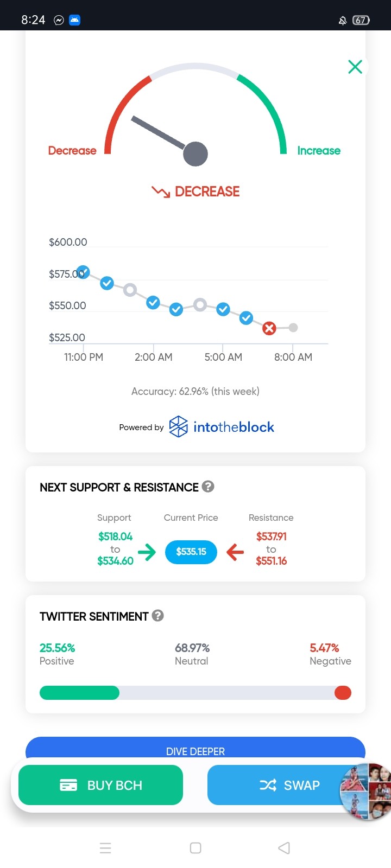Tap the red resistance arrow icon

click(x=235, y=552)
